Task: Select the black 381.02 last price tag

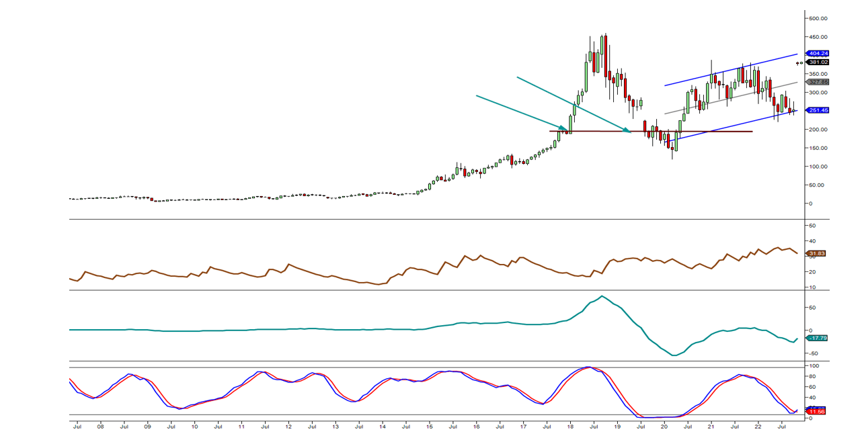Action: [x=818, y=62]
